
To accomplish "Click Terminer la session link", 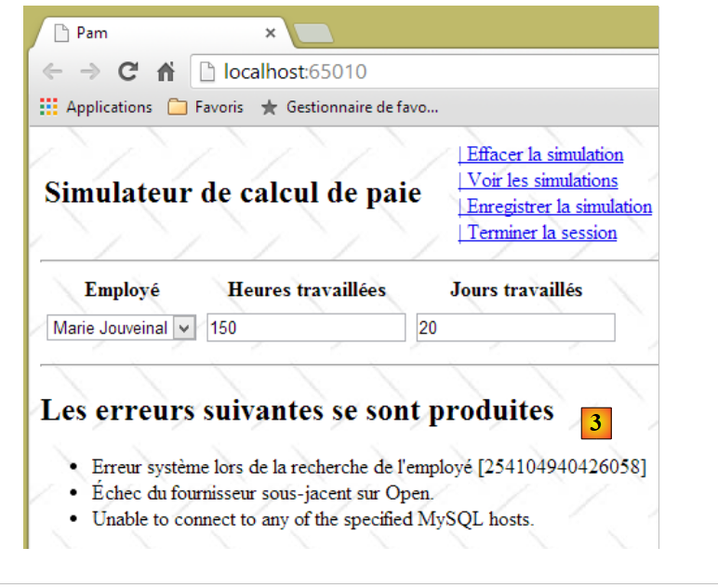I will (539, 233).
